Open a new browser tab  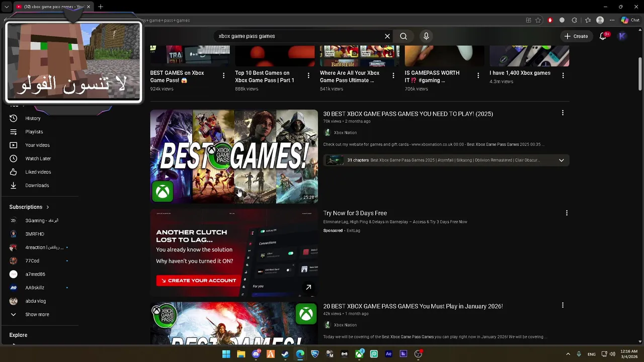101,7
